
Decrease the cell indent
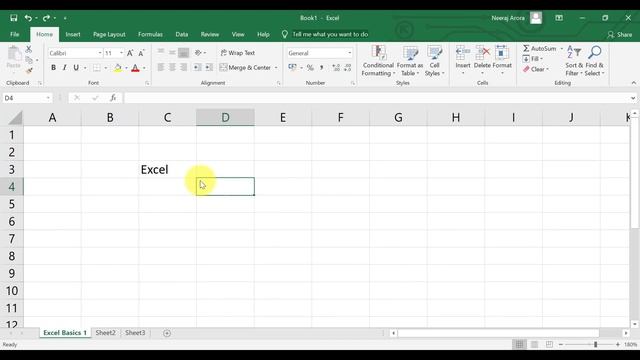(197, 67)
